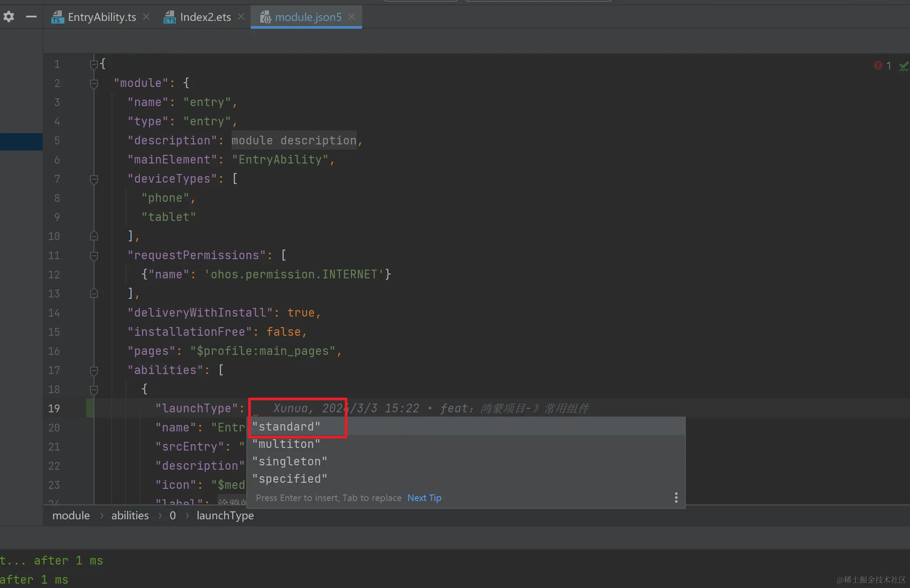Click the false value of installationFree
This screenshot has width=910, height=588.
283,332
